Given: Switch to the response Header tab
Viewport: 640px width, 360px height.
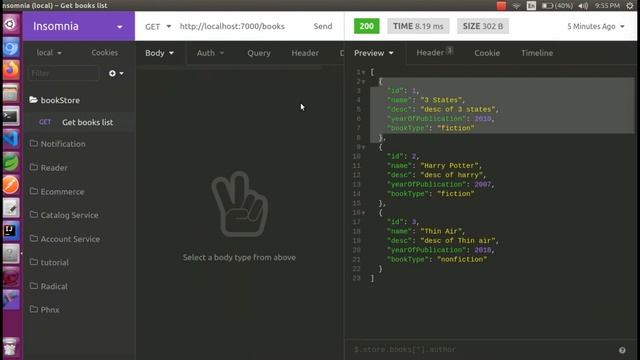Looking at the screenshot, I should [434, 53].
